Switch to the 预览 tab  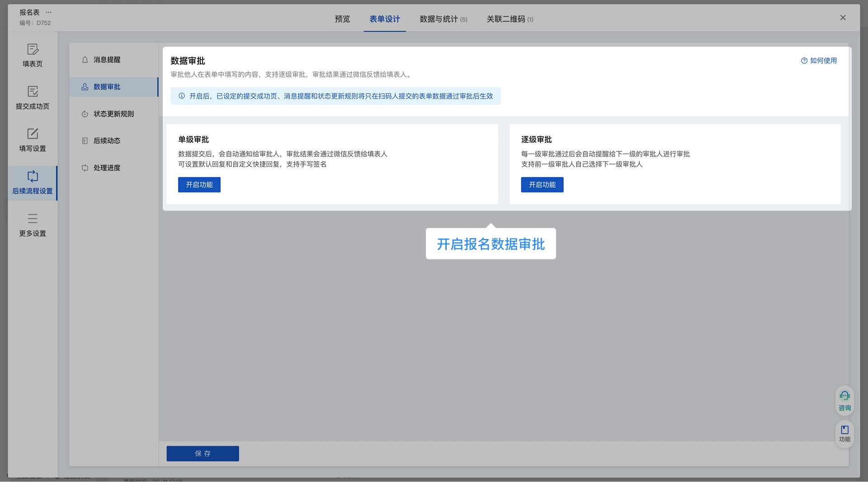point(342,19)
